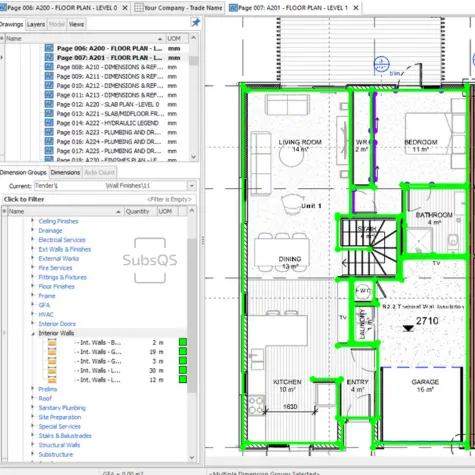Sort drawings list by Name column header

point(85,38)
